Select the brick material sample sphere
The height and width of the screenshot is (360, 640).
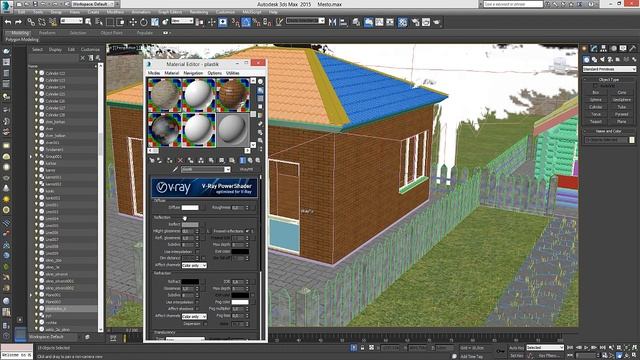(x=232, y=95)
